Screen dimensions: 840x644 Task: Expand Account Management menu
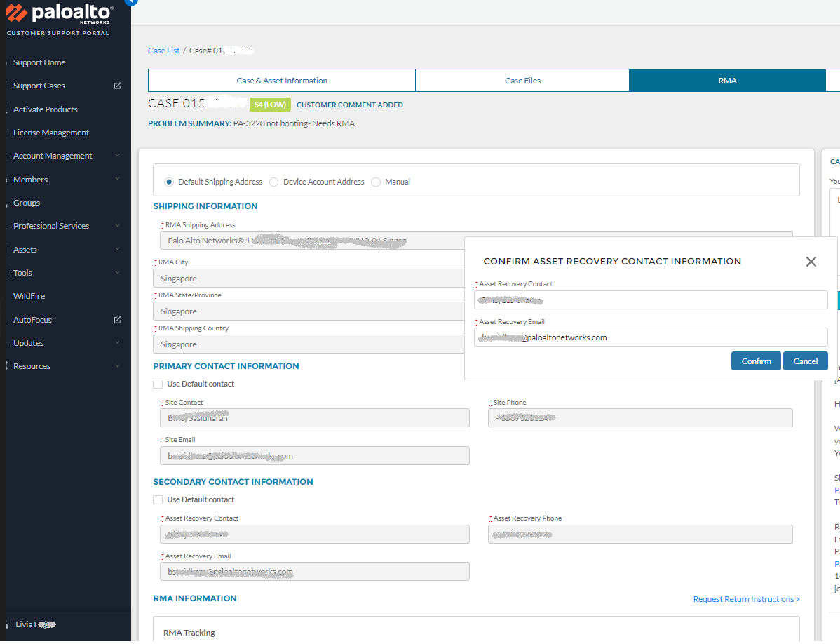[x=117, y=156]
